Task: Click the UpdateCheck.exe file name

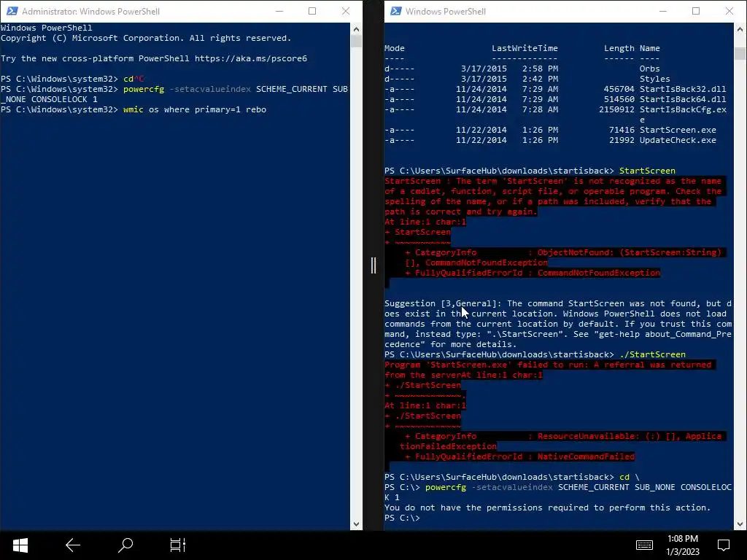Action: (x=678, y=140)
